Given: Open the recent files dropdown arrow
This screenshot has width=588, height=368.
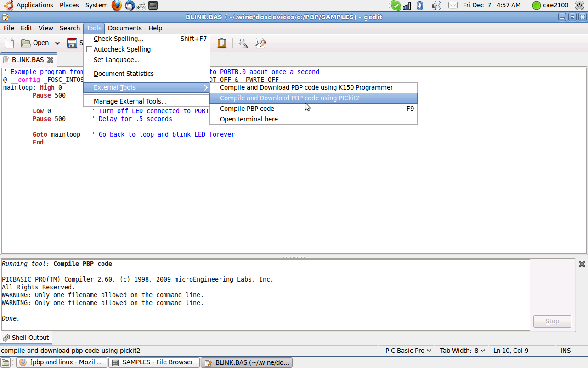Looking at the screenshot, I should click(x=57, y=43).
